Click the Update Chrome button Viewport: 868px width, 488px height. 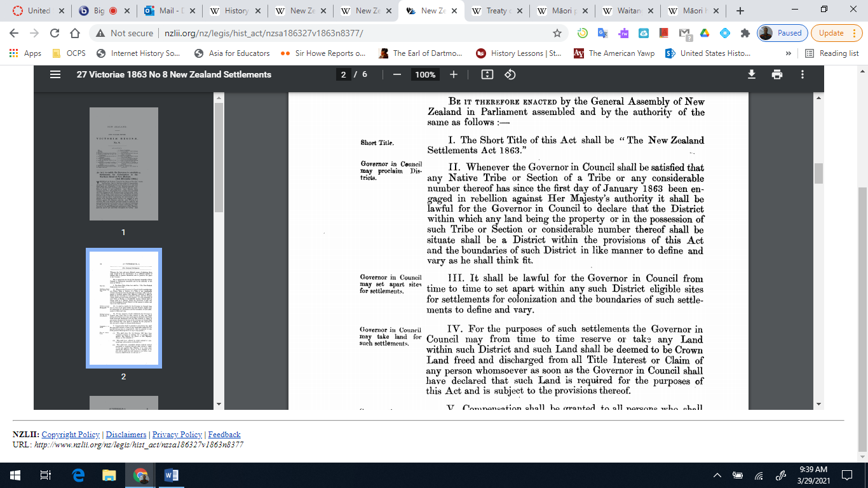(836, 33)
